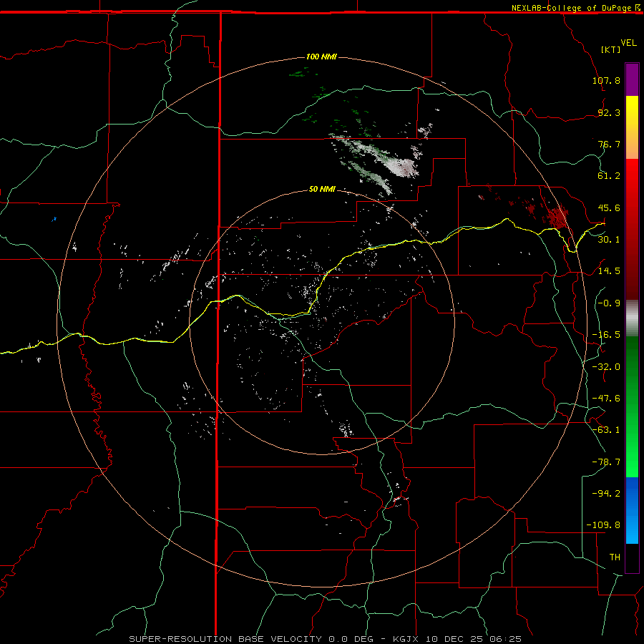Select the -78.7 value on the velocity scale
The width and height of the screenshot is (644, 644).
coord(606,462)
